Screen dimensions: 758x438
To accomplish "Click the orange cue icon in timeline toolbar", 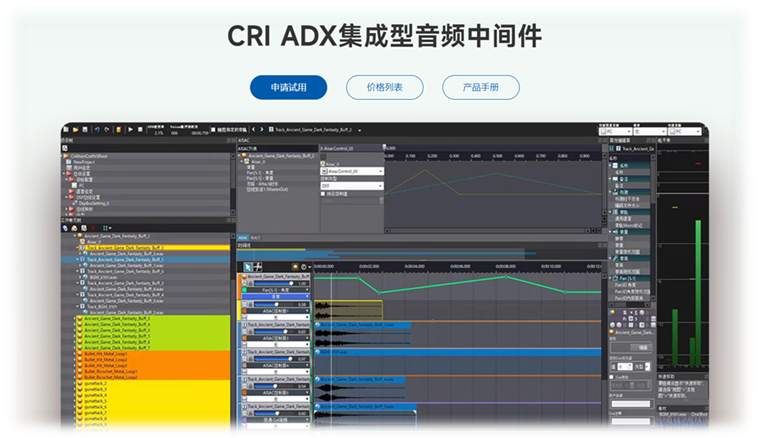I will click(295, 267).
